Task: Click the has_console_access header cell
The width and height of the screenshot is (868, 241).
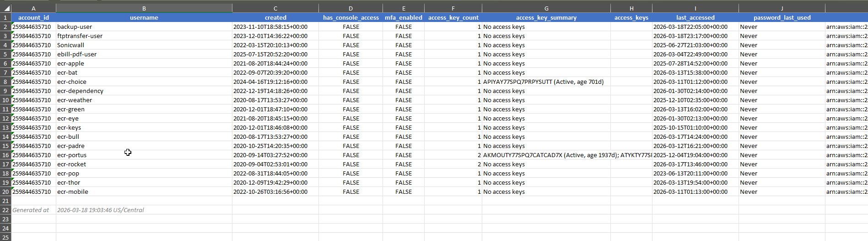Action: pos(350,17)
